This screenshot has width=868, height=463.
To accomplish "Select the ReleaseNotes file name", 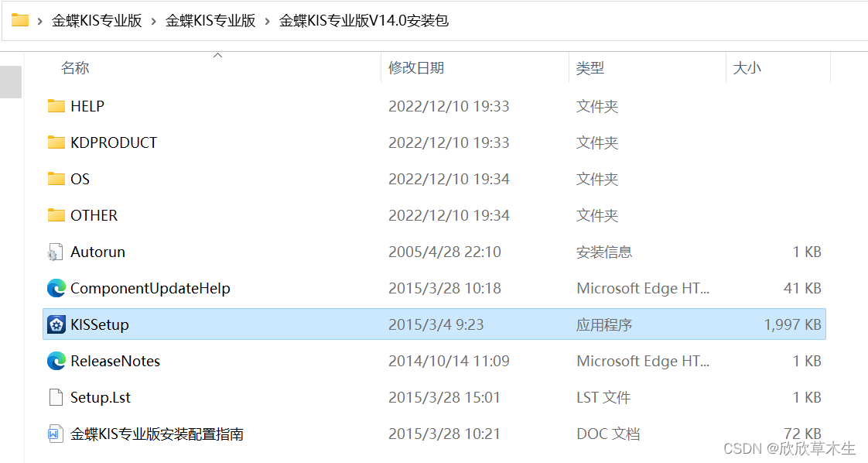I will (x=115, y=361).
